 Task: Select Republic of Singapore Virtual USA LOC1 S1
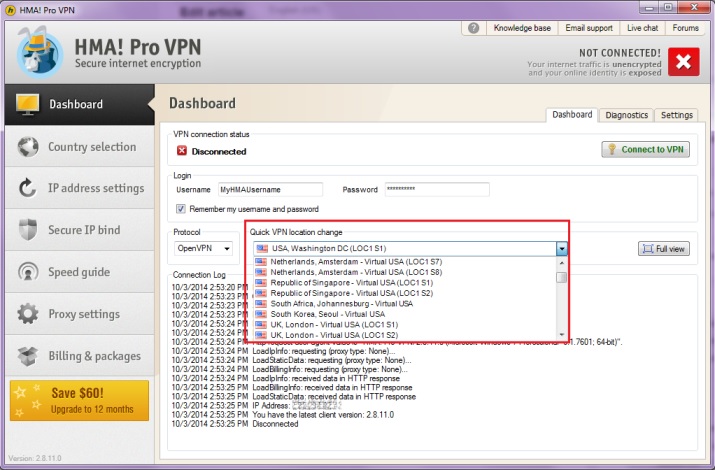405,283
